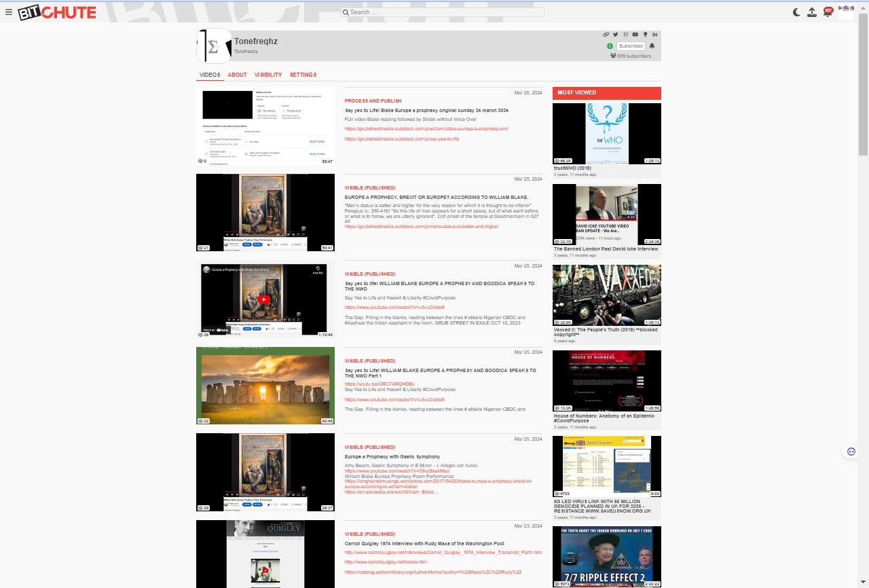Open the william-blake-europe-a-prophesy-and substack link
The image size is (869, 588).
click(x=426, y=128)
